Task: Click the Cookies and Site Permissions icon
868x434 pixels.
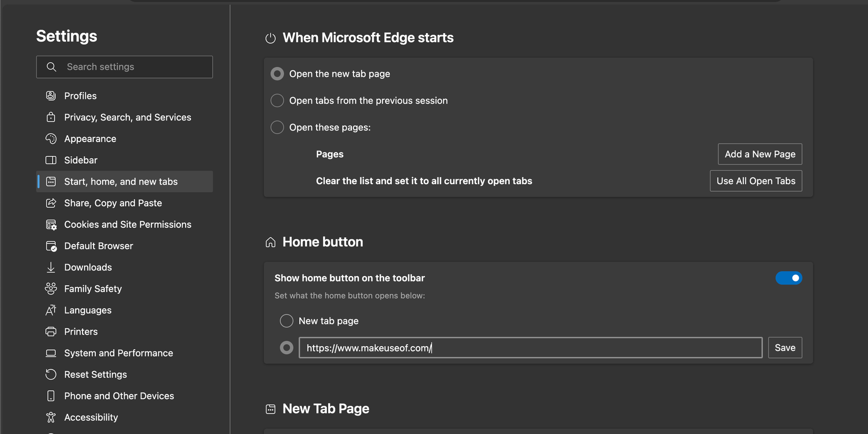Action: (51, 224)
